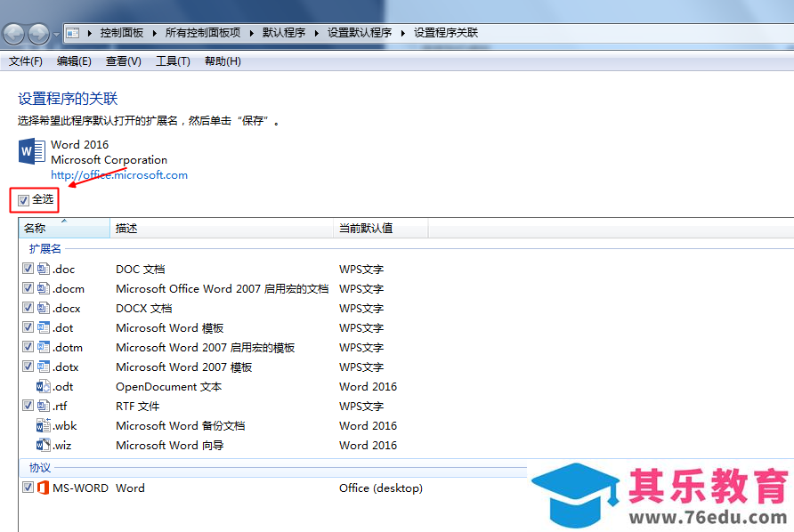Go to 设置默认程序 in breadcrumb
The image size is (794, 532).
(360, 33)
